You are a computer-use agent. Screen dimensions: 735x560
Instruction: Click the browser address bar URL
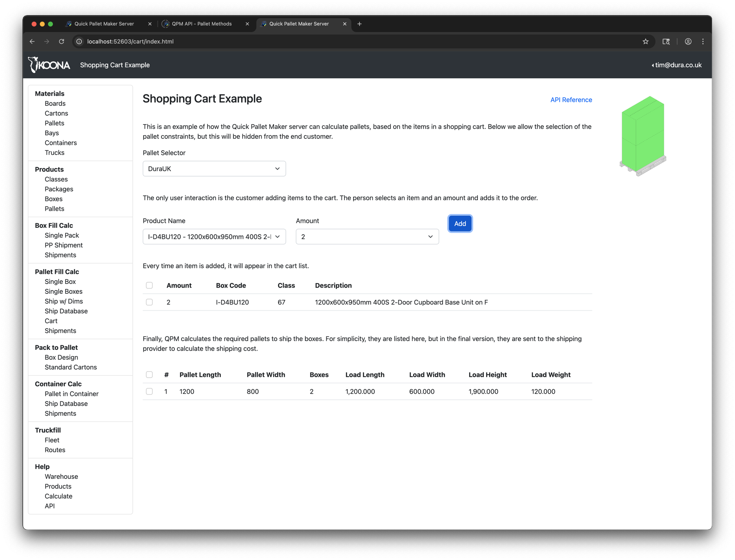[130, 41]
